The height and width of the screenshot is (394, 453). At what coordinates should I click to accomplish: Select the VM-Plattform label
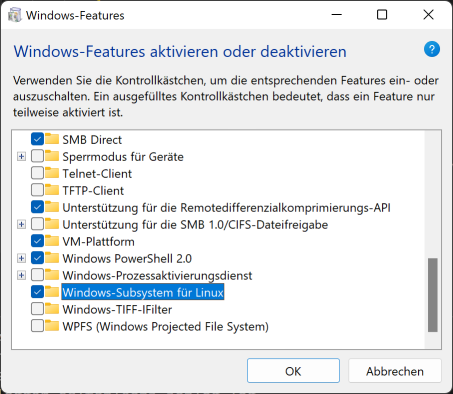(98, 241)
